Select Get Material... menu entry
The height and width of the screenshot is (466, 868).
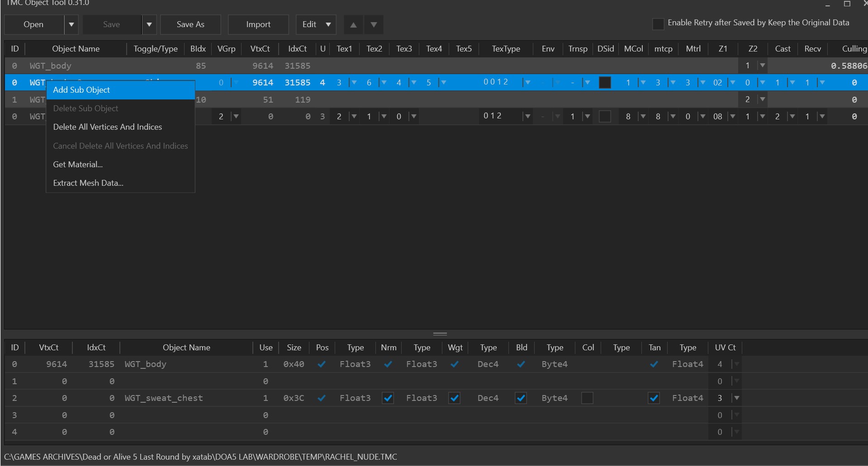[x=120, y=165]
